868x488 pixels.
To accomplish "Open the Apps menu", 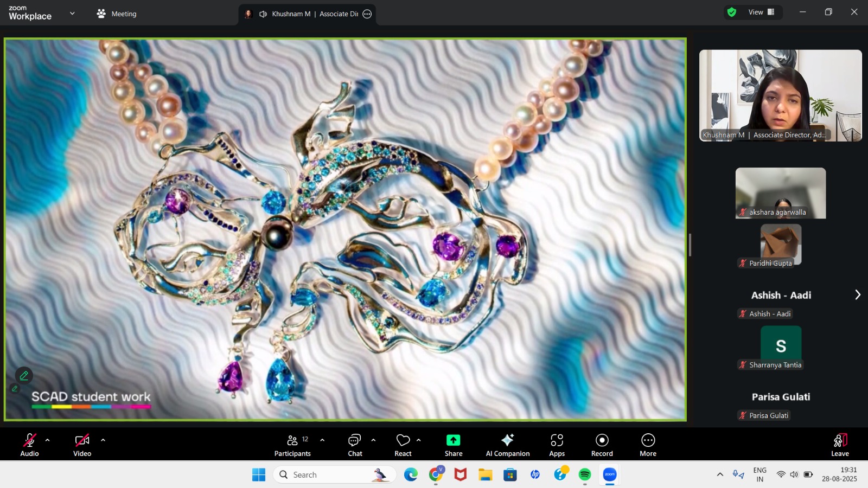I will pos(557,445).
